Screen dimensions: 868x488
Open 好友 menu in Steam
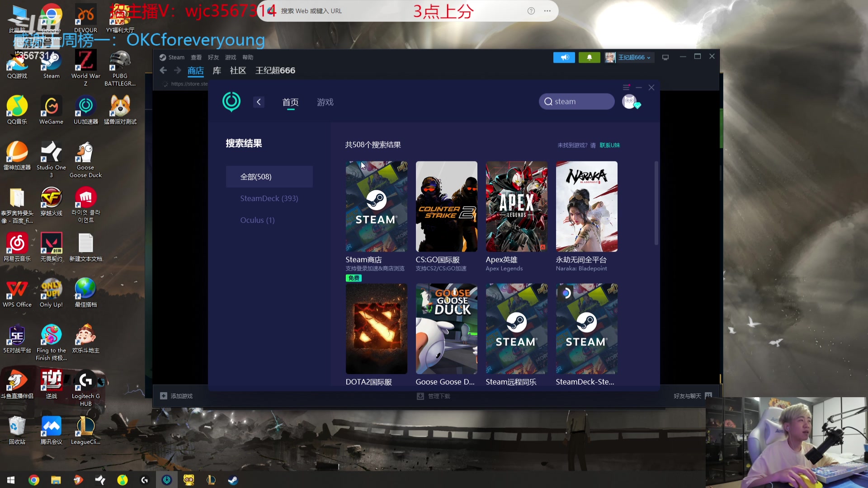(x=213, y=57)
